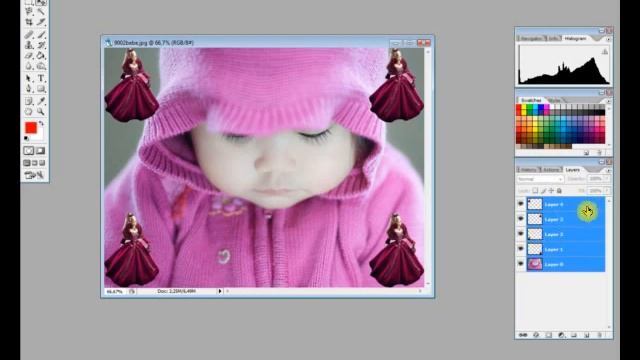The height and width of the screenshot is (360, 640).
Task: Open the Layers panel options menu
Action: tap(608, 170)
